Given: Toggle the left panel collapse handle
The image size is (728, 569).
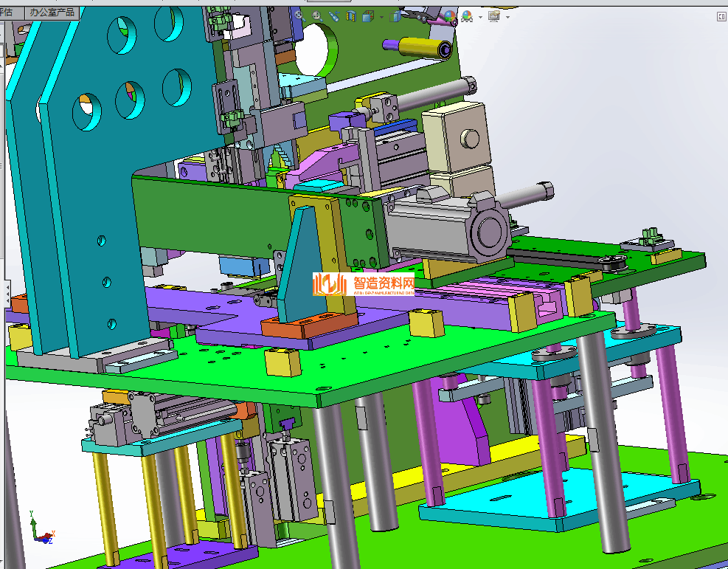Looking at the screenshot, I should coord(7,294).
